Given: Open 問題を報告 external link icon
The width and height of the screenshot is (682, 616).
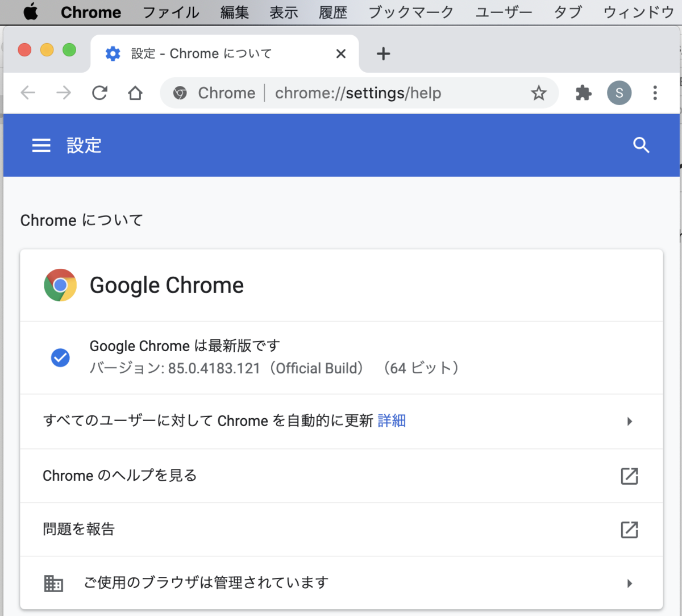Looking at the screenshot, I should (629, 530).
